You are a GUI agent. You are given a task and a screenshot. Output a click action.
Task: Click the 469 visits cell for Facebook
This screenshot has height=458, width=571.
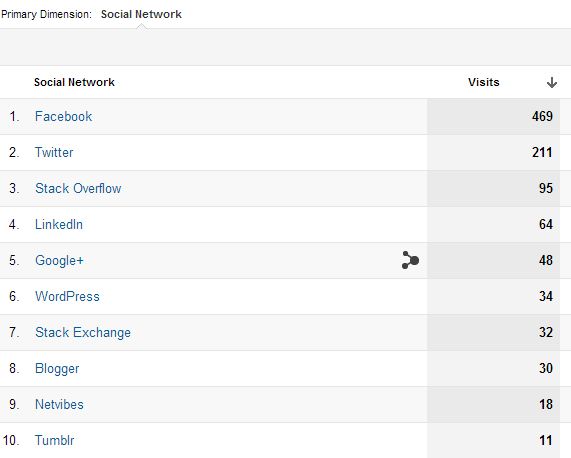click(x=493, y=117)
